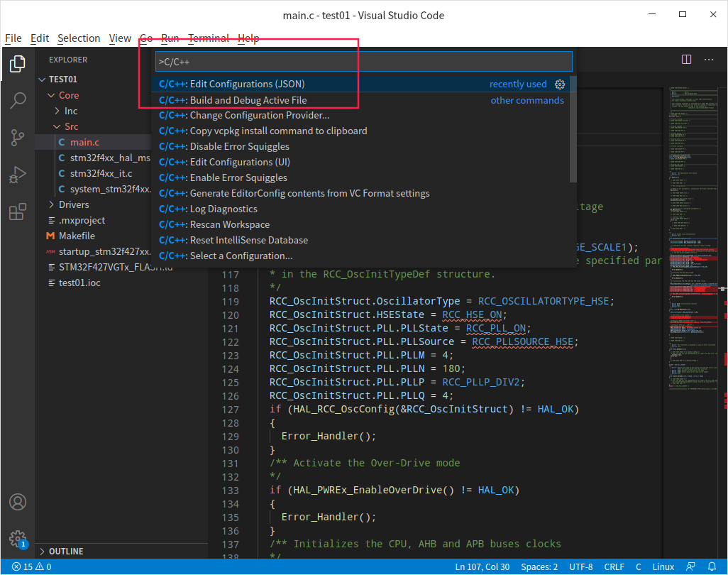The width and height of the screenshot is (728, 575).
Task: Open STM32F427VGTx_FLASH linker file
Action: click(115, 267)
